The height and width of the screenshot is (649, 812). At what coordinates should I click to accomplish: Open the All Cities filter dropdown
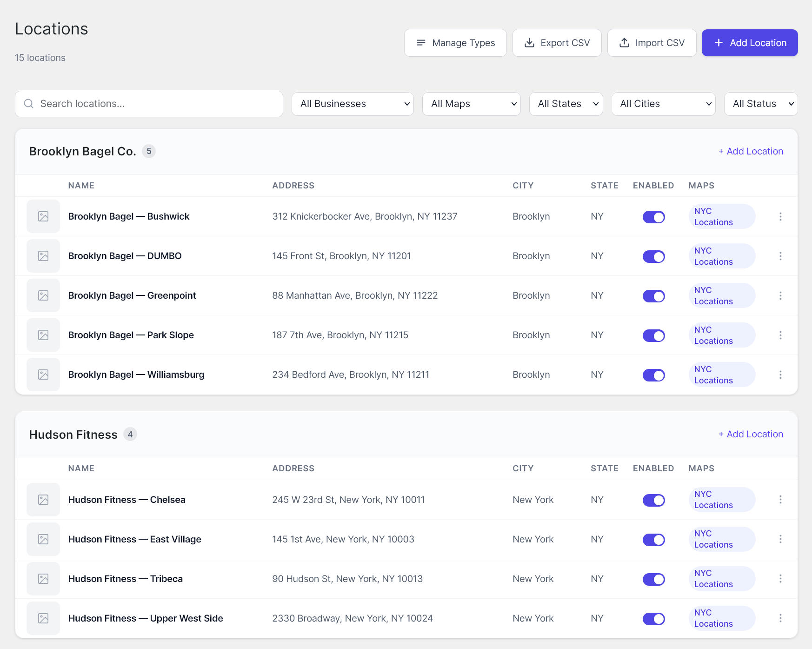[x=664, y=104]
